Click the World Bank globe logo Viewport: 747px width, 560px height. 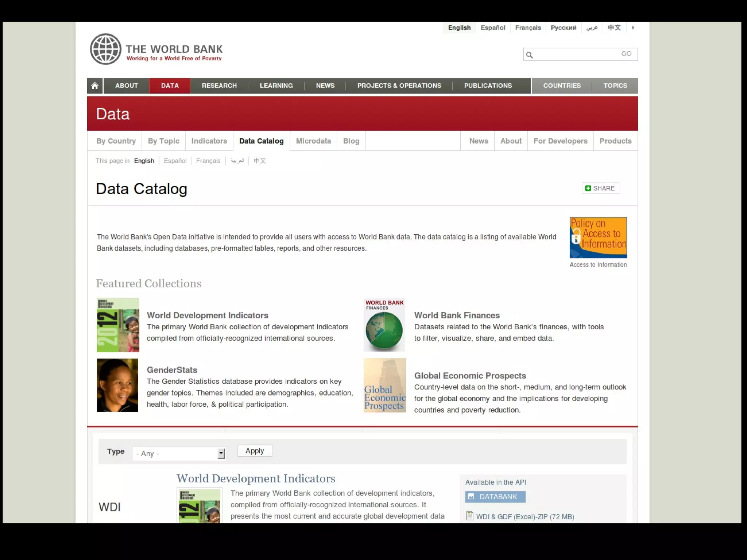pyautogui.click(x=106, y=49)
